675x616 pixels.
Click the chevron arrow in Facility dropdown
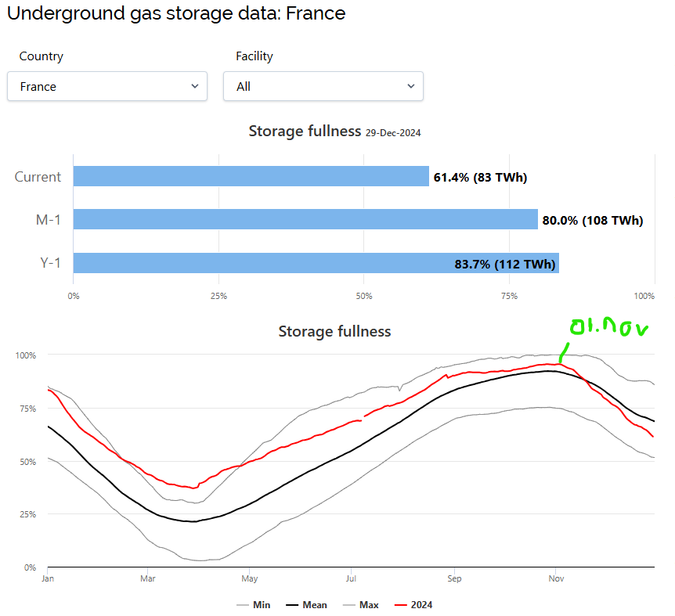[x=411, y=86]
